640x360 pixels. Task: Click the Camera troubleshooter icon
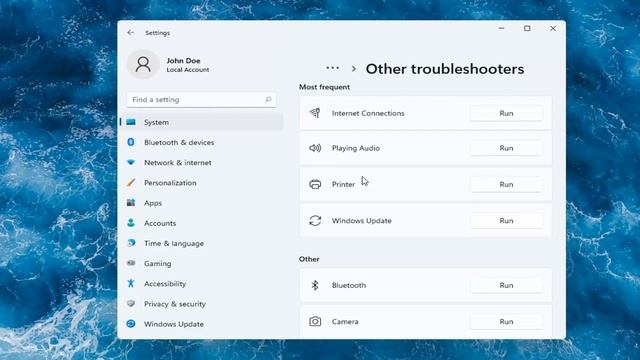(315, 321)
